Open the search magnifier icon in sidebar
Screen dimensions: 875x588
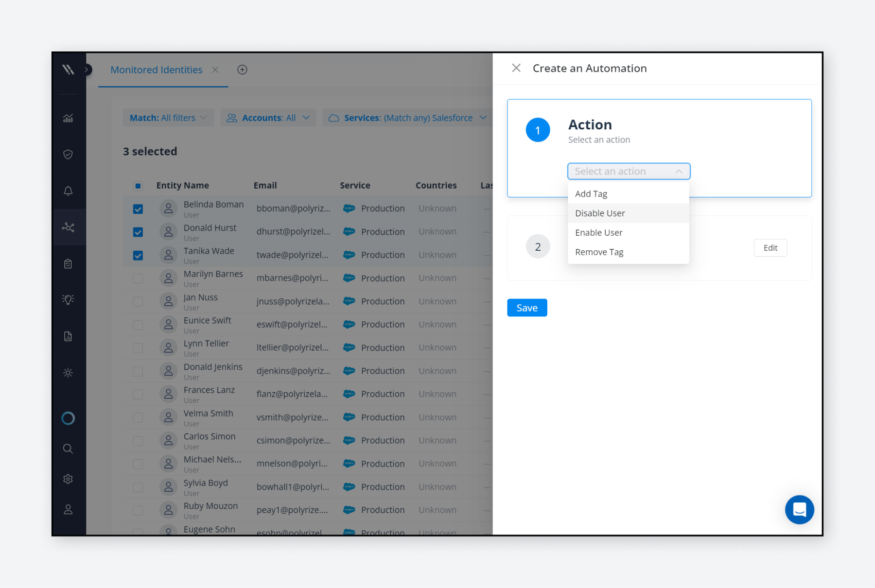click(x=68, y=449)
